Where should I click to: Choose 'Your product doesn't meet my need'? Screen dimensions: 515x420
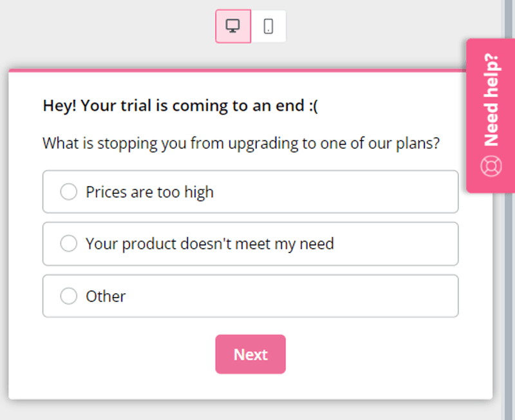[68, 243]
